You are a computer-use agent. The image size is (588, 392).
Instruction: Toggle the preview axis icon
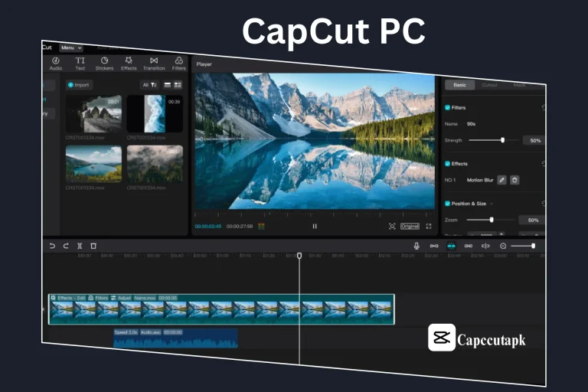pos(485,246)
